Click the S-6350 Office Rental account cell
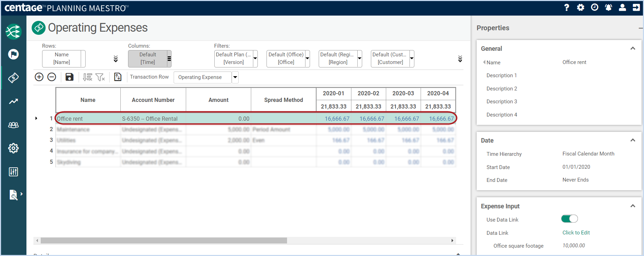Screen dimensions: 644x256 pos(153,119)
